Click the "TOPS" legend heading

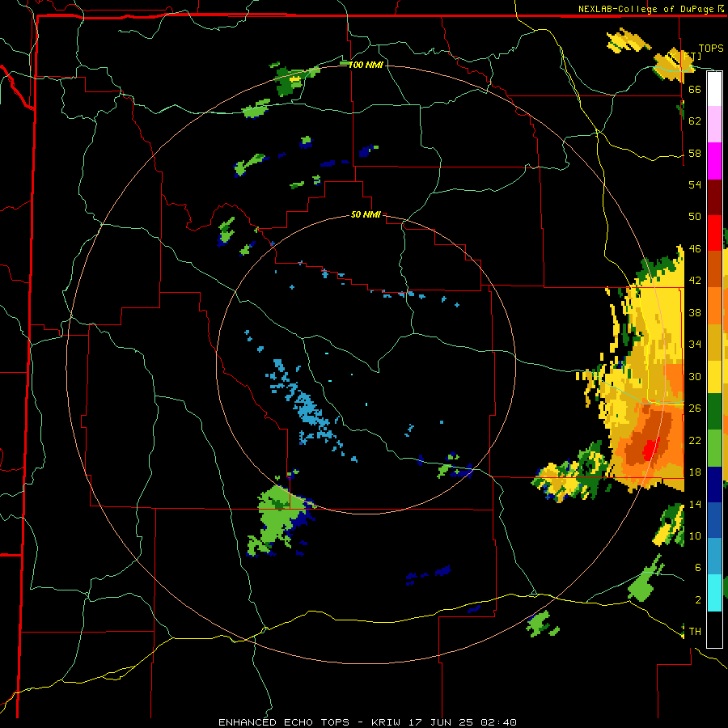(711, 48)
